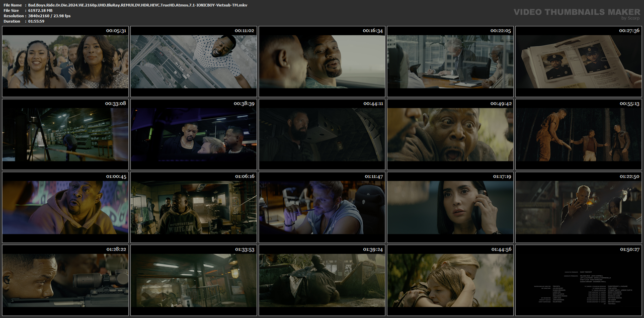The height and width of the screenshot is (318, 644).
Task: Select the thumbnail at 01:17:19
Action: (x=450, y=207)
